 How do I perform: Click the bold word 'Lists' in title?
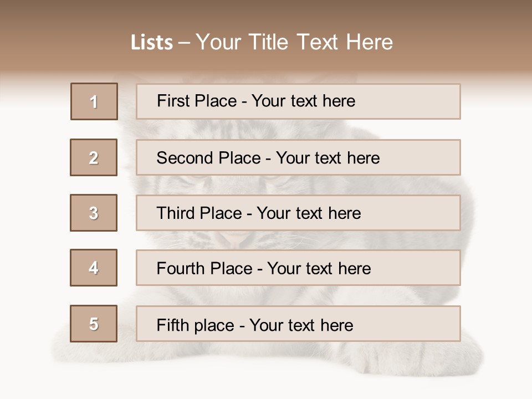(x=151, y=43)
